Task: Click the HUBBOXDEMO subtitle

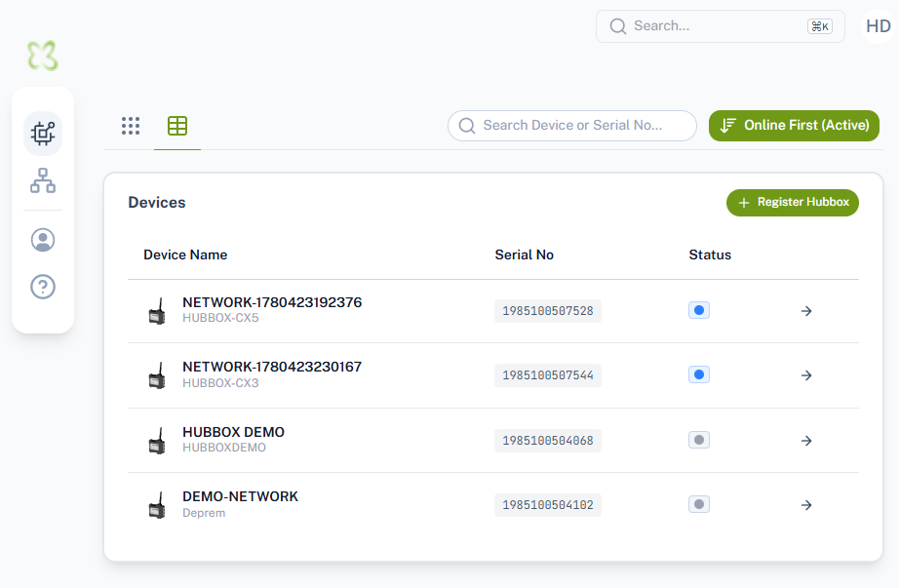Action: (224, 448)
